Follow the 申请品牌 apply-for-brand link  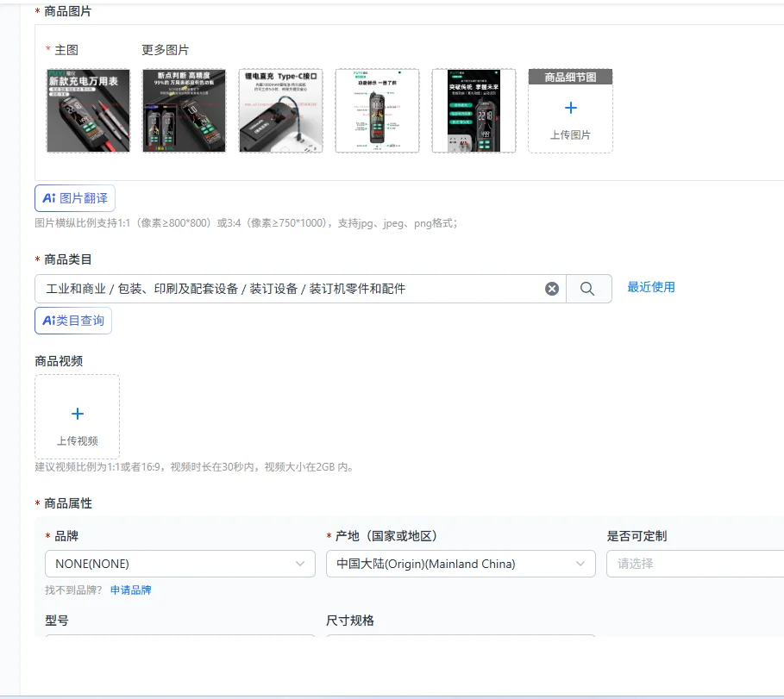(130, 590)
